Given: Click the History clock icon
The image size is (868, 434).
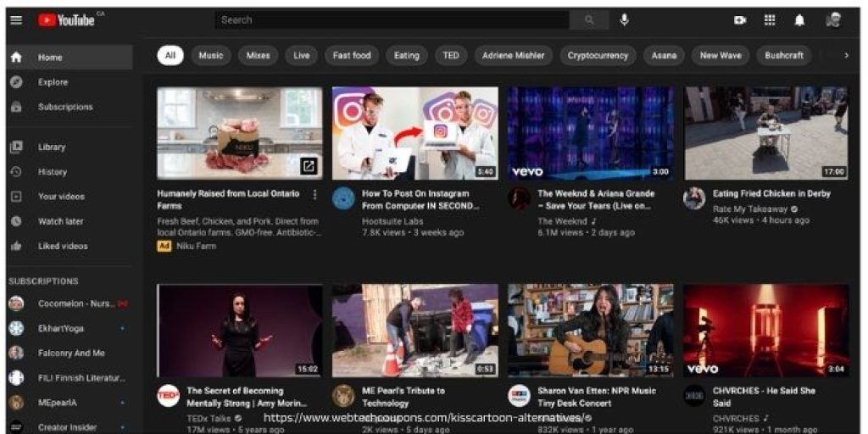Looking at the screenshot, I should point(17,171).
